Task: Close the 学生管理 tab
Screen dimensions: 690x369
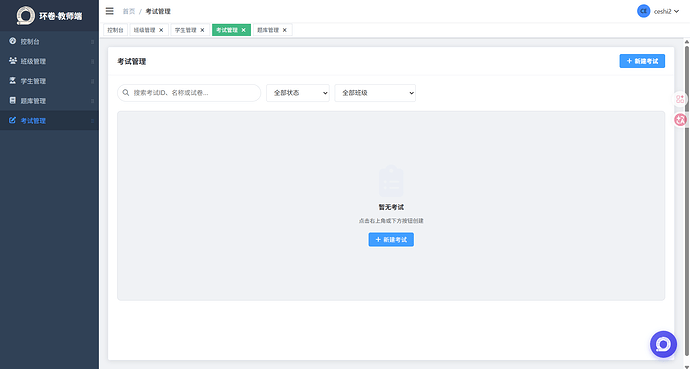Action: (x=202, y=30)
